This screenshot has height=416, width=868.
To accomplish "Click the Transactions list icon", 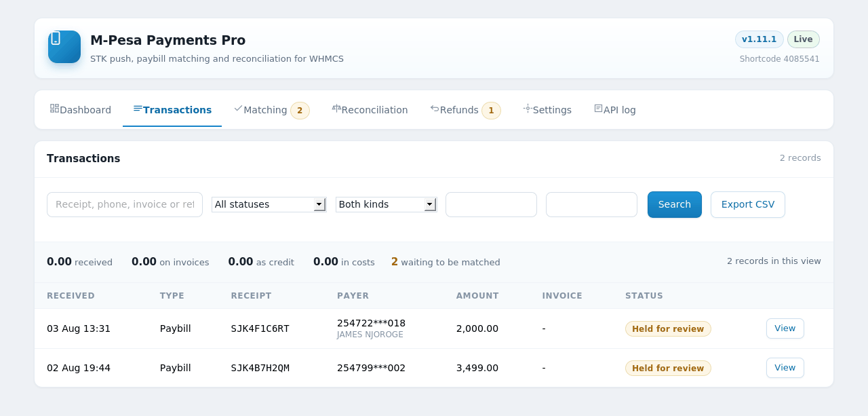I will coord(138,108).
